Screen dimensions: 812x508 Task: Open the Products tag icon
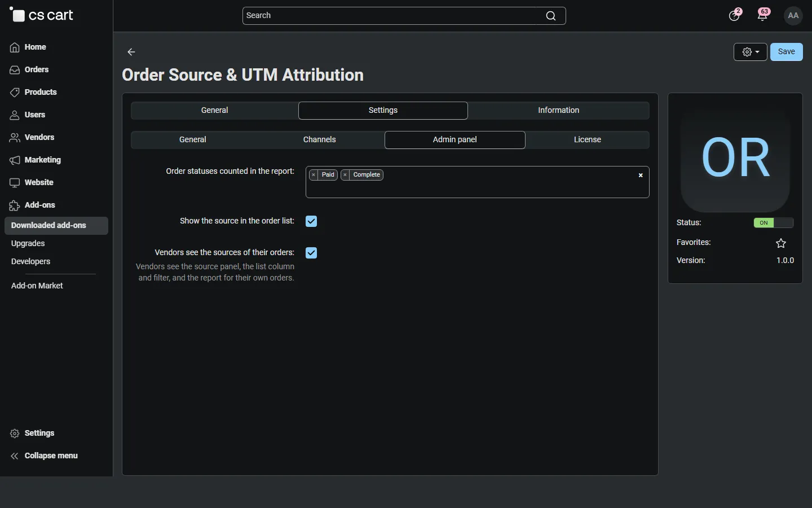coord(15,93)
